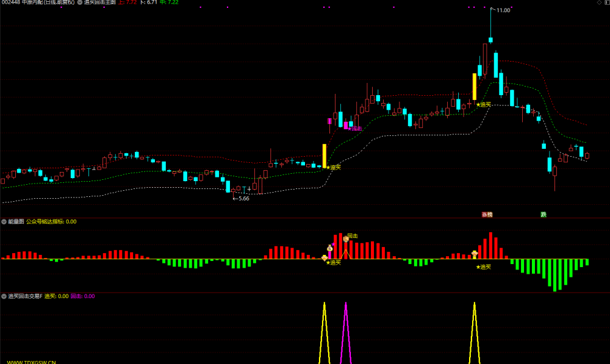This screenshot has height=364, width=610.
Task: Click the 回击 label in the energy panel
Action: (353, 236)
